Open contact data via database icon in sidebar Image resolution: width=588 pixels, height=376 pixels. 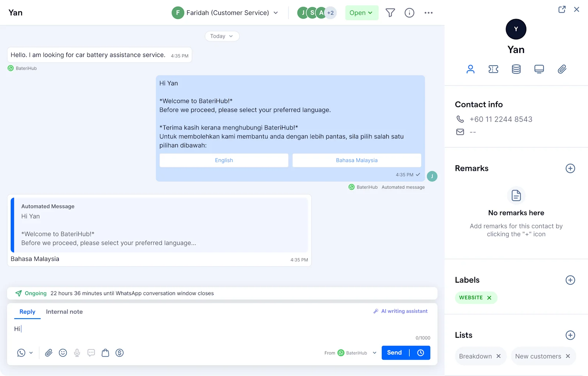(516, 69)
